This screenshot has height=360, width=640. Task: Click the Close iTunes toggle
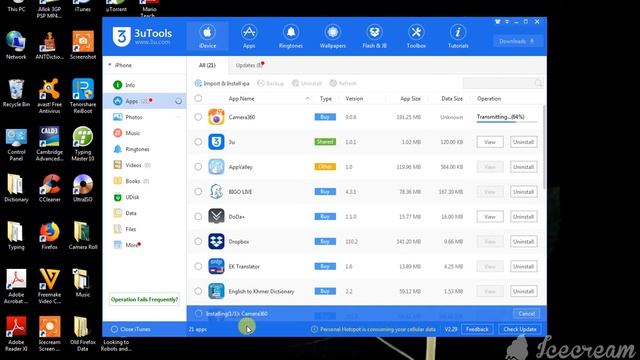pos(131,329)
